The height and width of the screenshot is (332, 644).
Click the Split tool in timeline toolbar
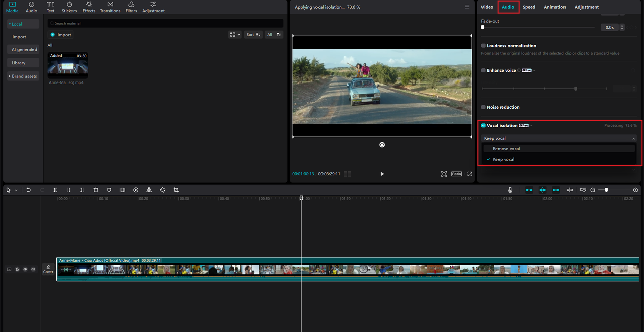[55, 190]
